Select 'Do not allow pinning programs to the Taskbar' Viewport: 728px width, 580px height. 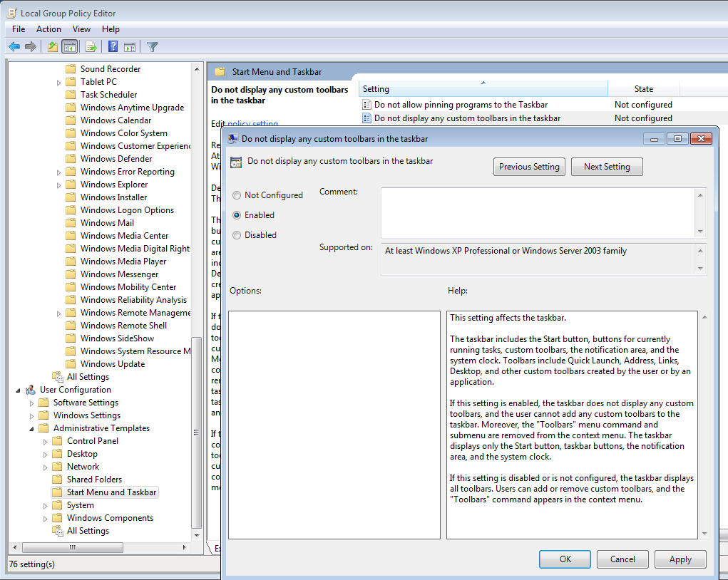[461, 105]
